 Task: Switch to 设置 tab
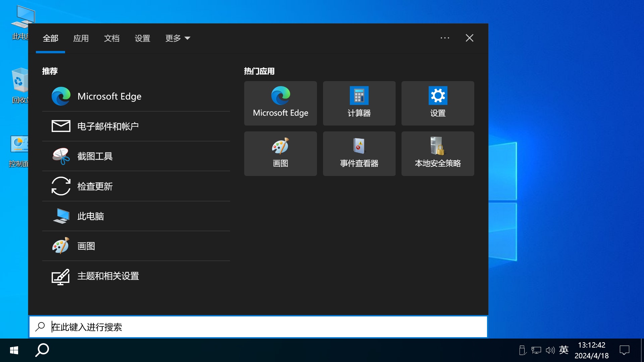click(x=142, y=38)
